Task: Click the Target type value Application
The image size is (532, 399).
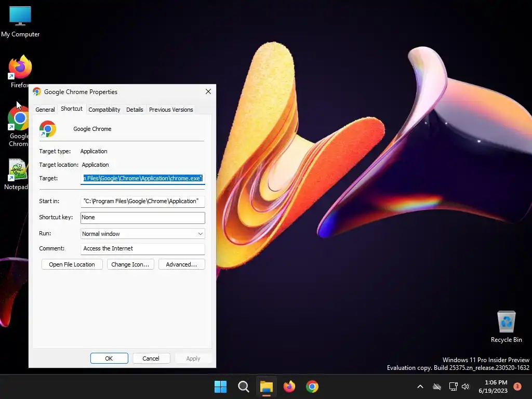Action: tap(94, 151)
